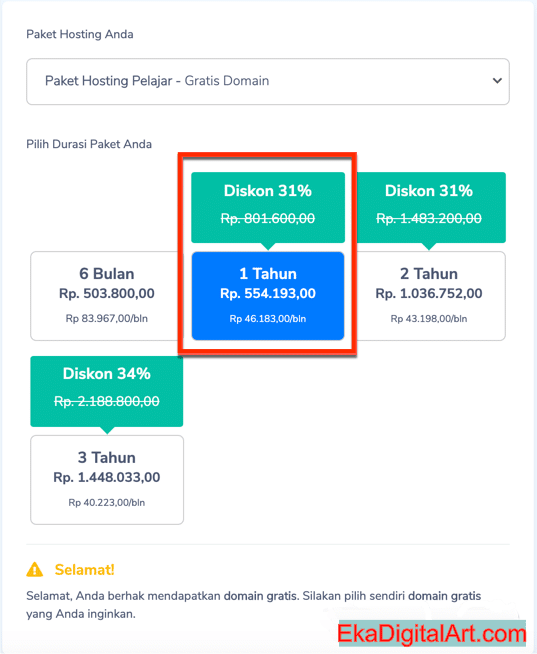Image resolution: width=537 pixels, height=654 pixels.
Task: Click the Rp. 554.193,00 price
Action: [268, 294]
